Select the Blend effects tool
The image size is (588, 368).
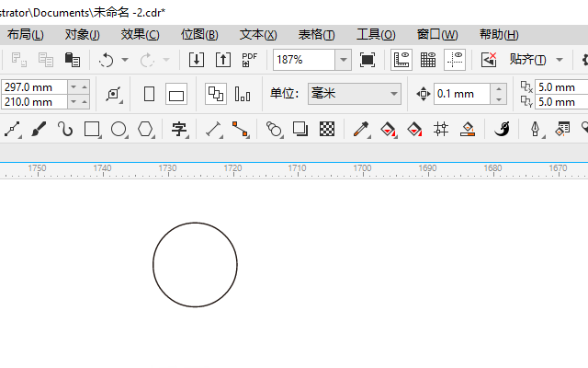[x=274, y=129]
